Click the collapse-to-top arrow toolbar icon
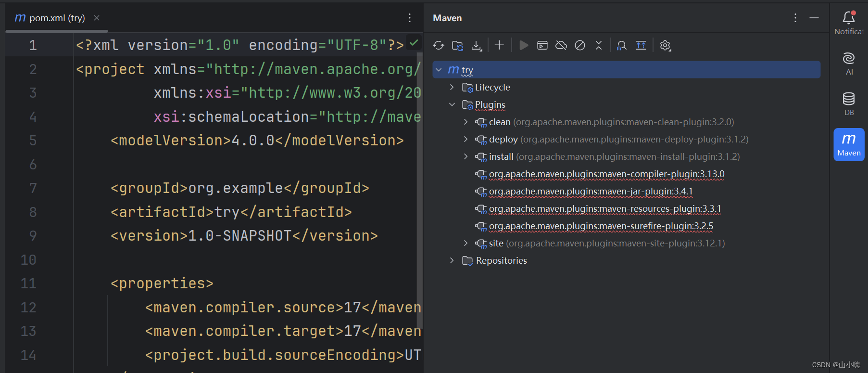 [x=641, y=45]
